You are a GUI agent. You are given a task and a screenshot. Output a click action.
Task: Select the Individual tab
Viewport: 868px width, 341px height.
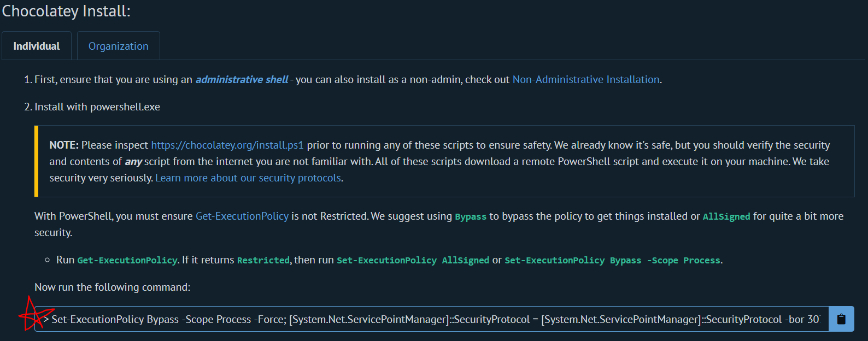point(37,46)
